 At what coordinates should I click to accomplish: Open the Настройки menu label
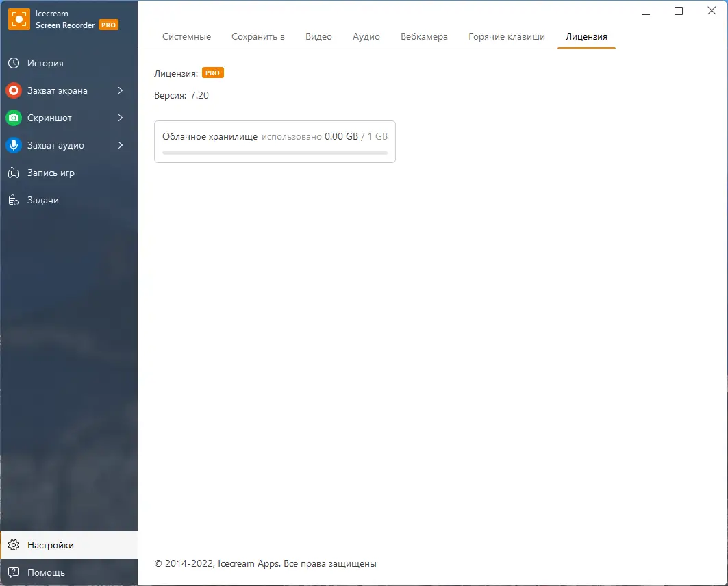pyautogui.click(x=51, y=545)
